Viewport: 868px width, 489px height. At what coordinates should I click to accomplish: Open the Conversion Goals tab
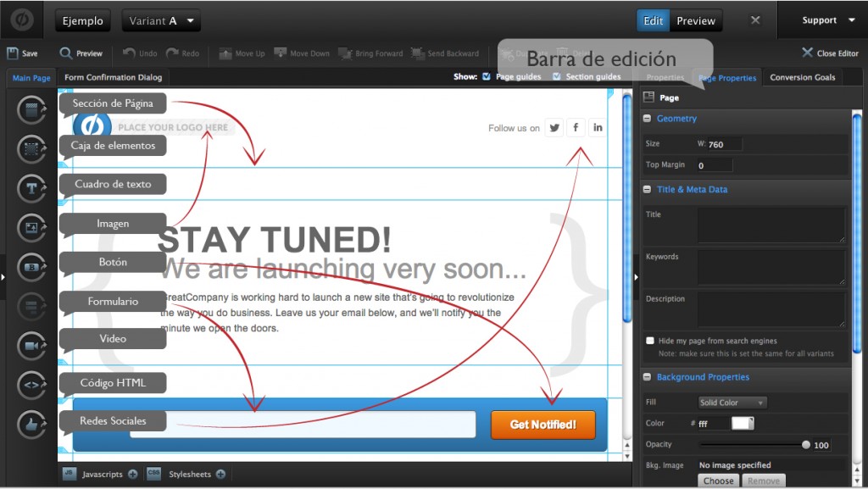pyautogui.click(x=802, y=77)
